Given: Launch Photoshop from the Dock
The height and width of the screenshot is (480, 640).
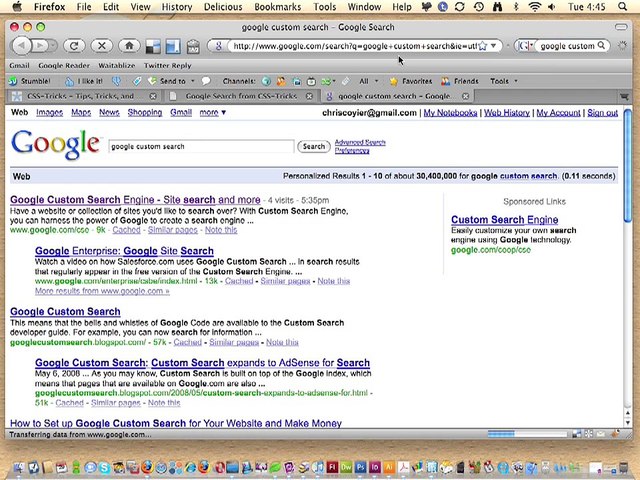Looking at the screenshot, I should (360, 467).
